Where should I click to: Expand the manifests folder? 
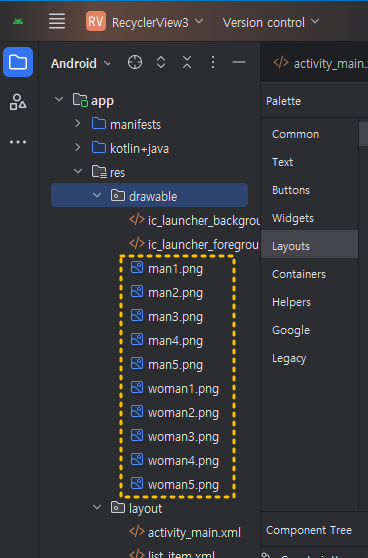click(x=78, y=123)
